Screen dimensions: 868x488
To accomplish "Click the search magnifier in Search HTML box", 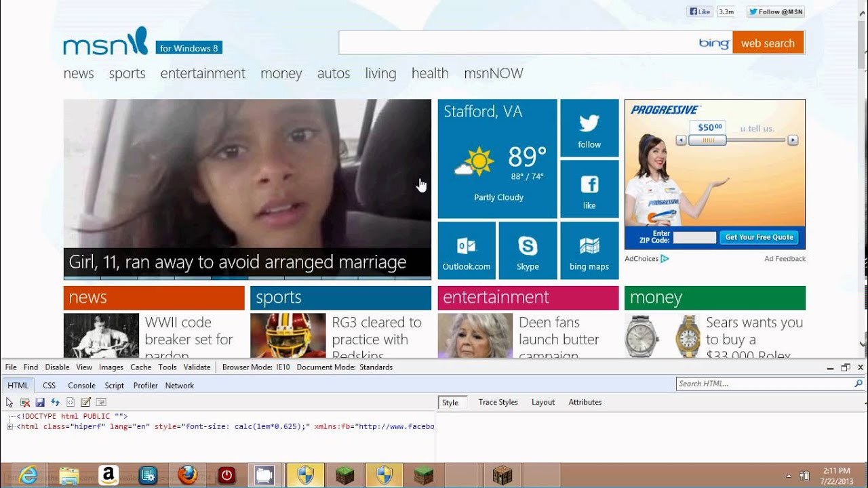I will click(x=859, y=384).
